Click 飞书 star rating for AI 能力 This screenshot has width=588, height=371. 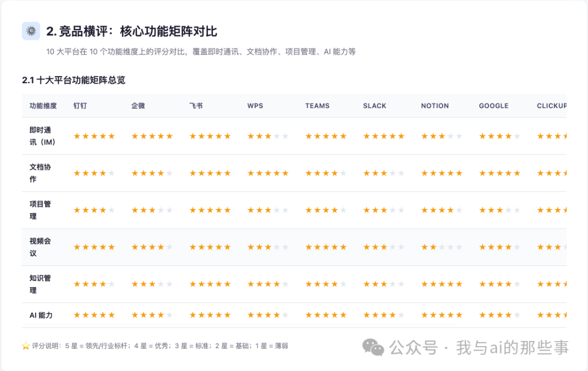tap(210, 315)
